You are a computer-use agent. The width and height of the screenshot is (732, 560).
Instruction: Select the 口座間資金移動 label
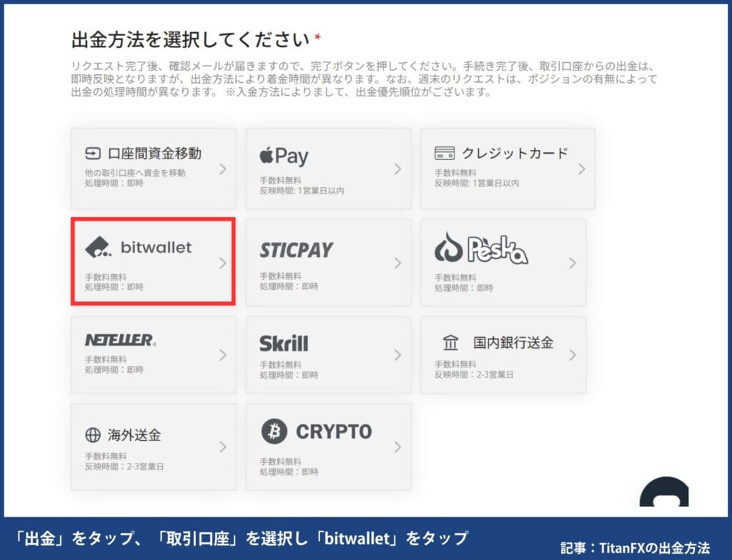[x=154, y=153]
